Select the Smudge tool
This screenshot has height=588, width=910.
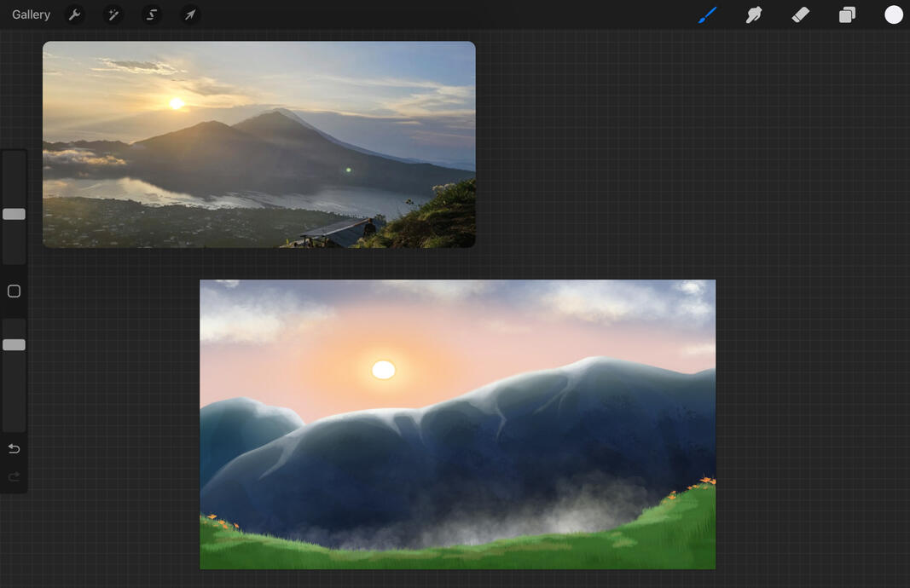754,14
